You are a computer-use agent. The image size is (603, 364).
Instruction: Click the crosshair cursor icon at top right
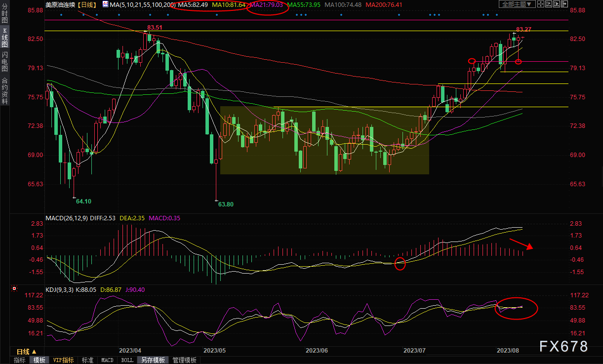(x=541, y=4)
